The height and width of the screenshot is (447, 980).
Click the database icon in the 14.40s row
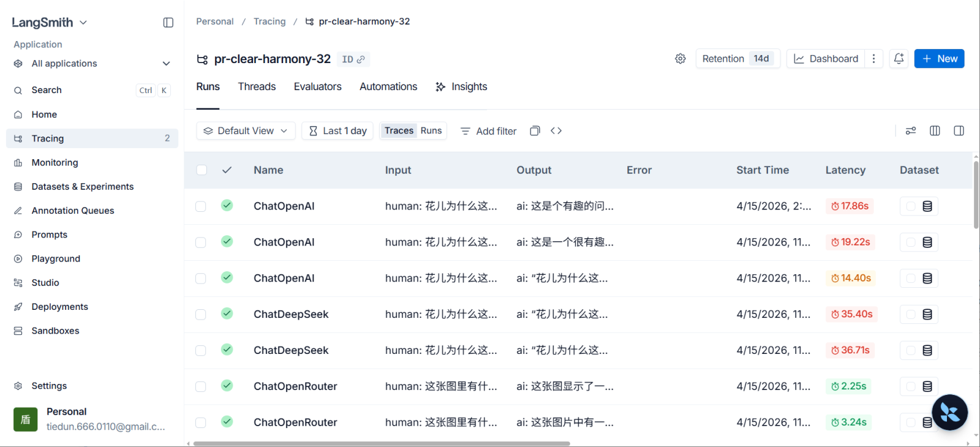coord(927,279)
